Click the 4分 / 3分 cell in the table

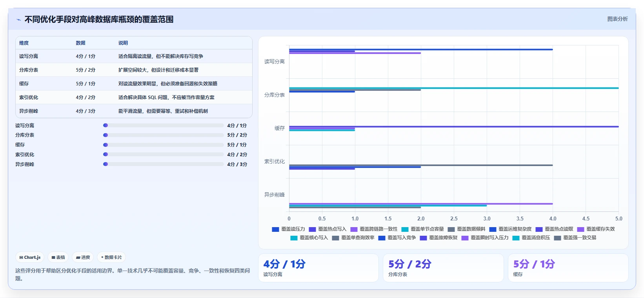tap(86, 111)
